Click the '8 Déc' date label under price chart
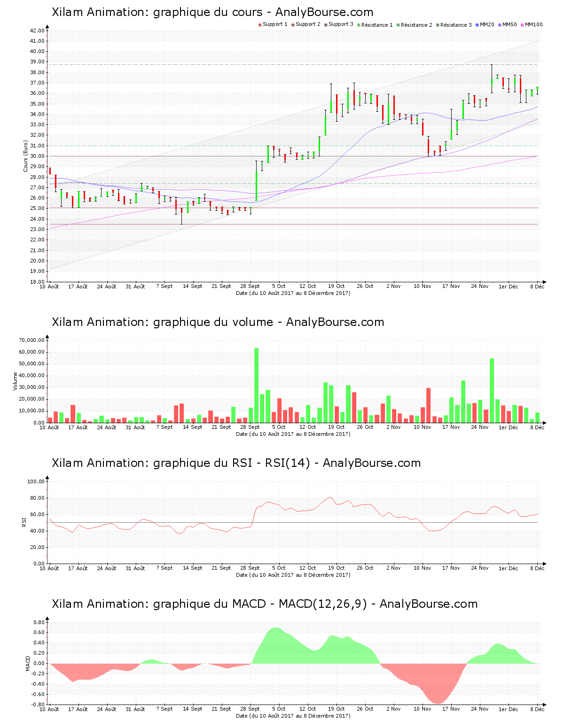564x728 pixels. click(537, 287)
